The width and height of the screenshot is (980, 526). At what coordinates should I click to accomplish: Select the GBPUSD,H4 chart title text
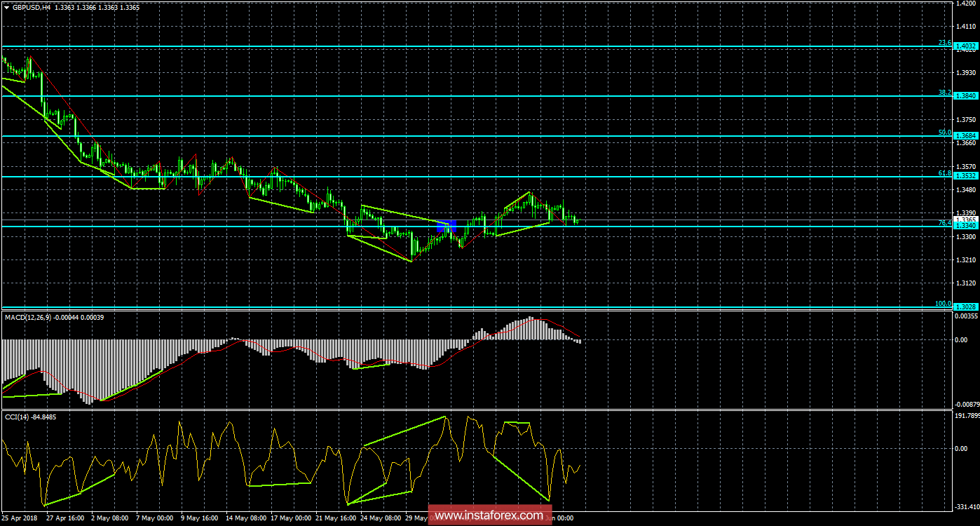click(32, 6)
